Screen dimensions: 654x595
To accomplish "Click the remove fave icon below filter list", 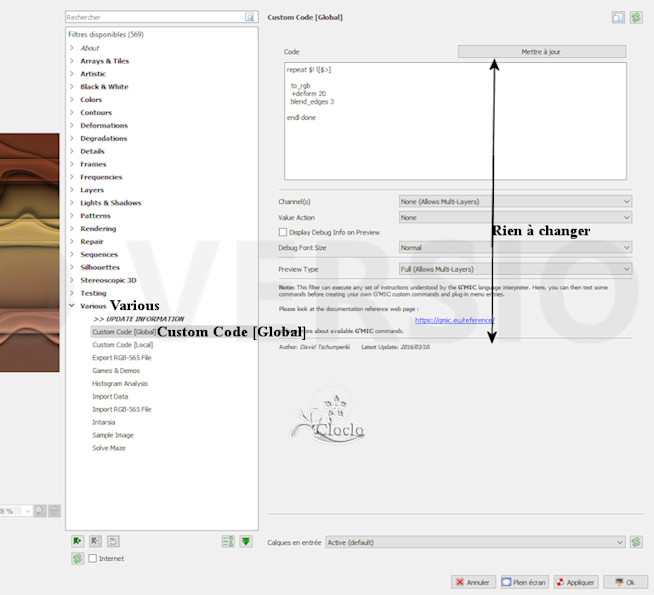I will [95, 541].
